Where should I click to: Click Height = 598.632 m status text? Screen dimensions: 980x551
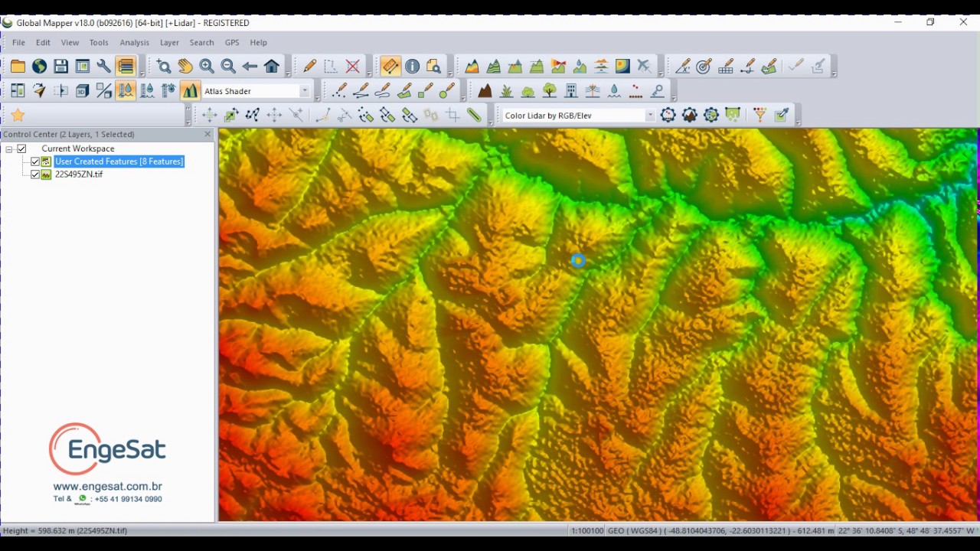pyautogui.click(x=65, y=530)
